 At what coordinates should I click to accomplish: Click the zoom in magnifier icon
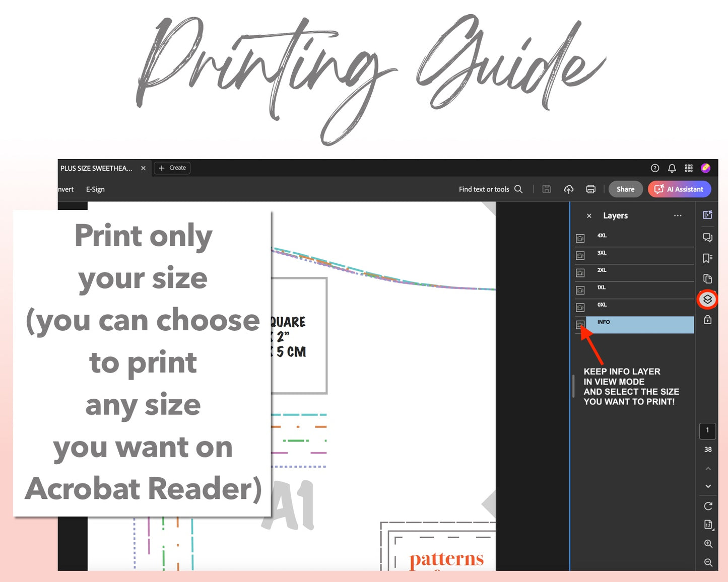coord(708,544)
